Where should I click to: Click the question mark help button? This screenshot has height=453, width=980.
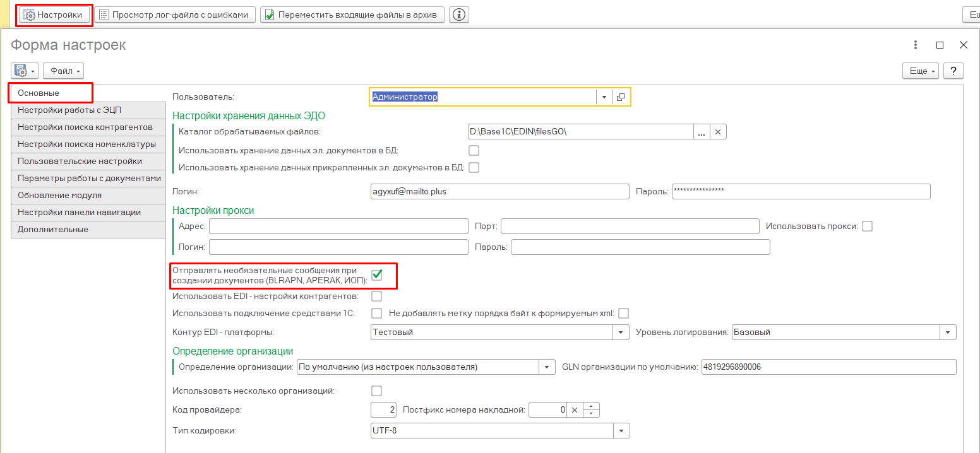coord(953,71)
